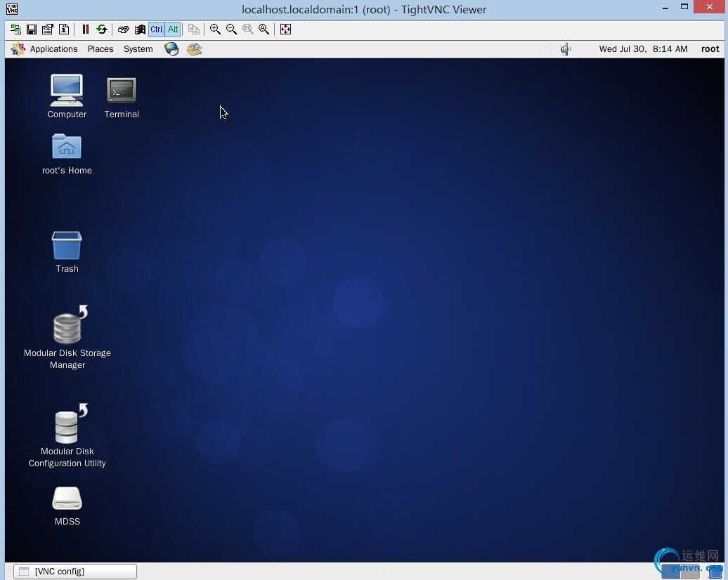Screen dimensions: 728x580
Task: Open the connection options icon
Action: point(47,29)
